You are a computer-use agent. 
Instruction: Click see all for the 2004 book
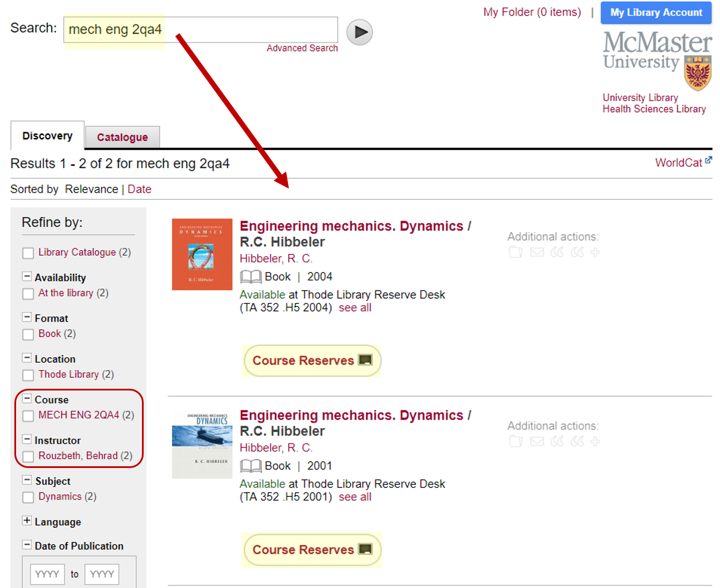[x=355, y=308]
